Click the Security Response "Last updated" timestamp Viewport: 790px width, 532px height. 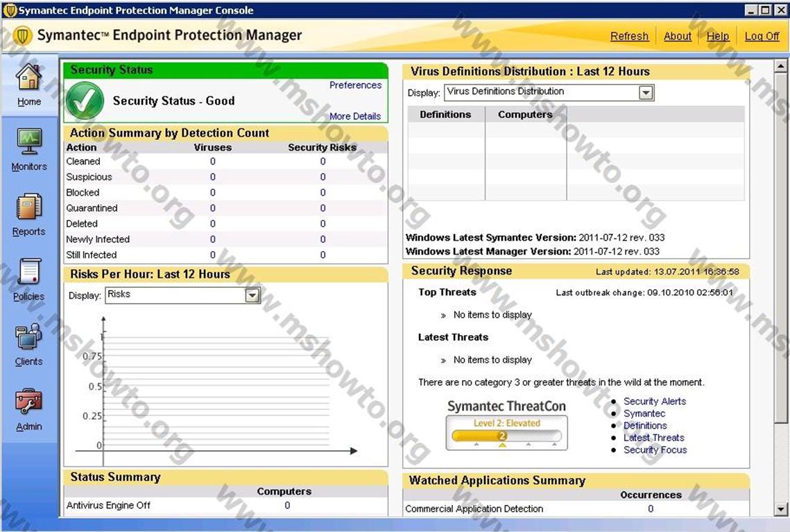click(667, 271)
